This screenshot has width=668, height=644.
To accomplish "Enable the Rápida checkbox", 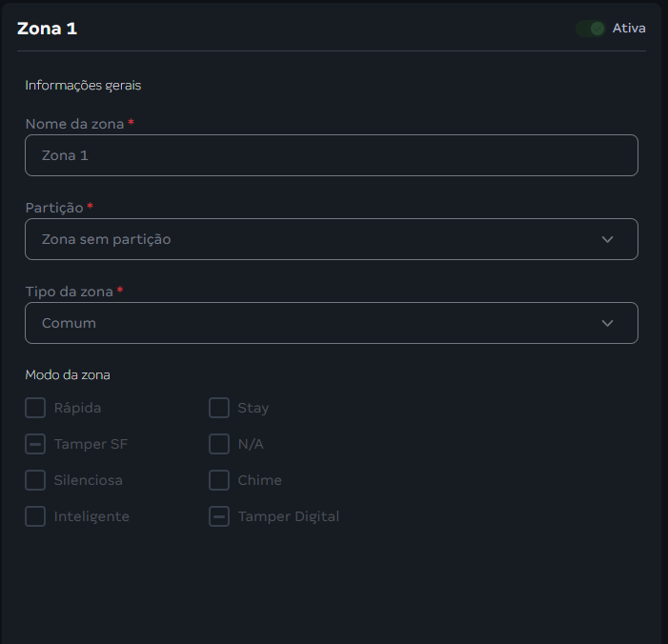I will pos(35,408).
